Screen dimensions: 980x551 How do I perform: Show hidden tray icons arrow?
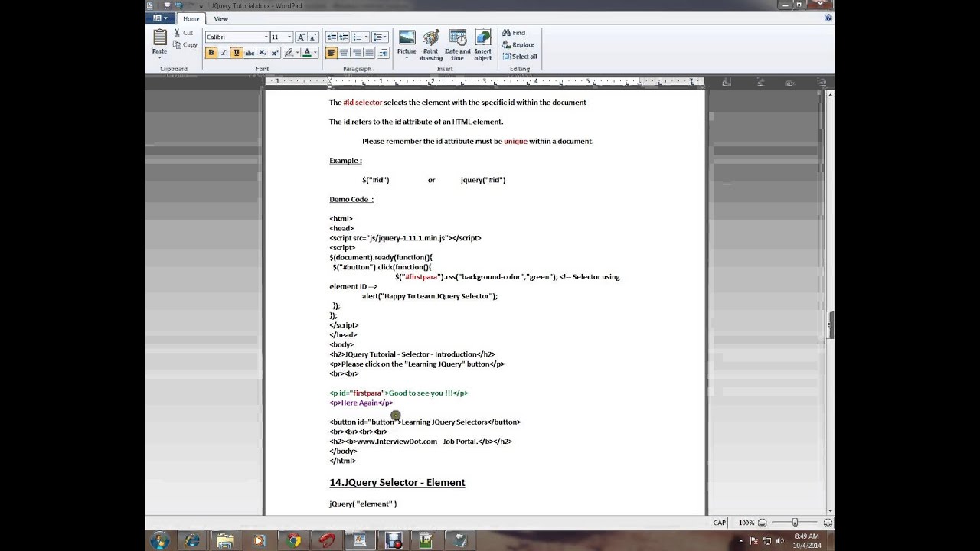(741, 540)
